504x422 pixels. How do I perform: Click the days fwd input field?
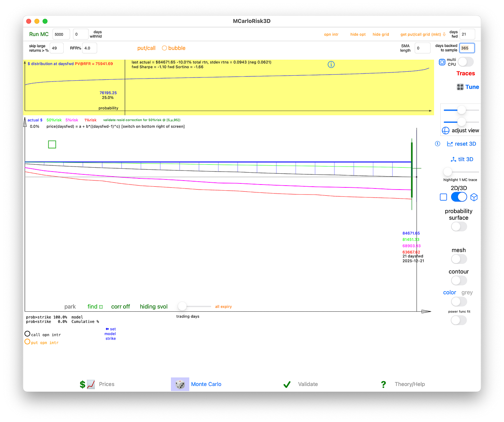467,34
